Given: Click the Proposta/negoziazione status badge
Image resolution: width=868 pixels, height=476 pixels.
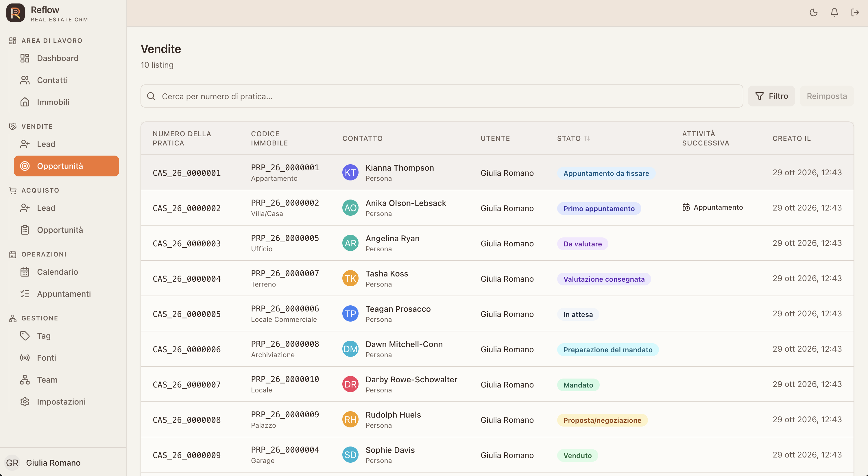Looking at the screenshot, I should (x=602, y=420).
